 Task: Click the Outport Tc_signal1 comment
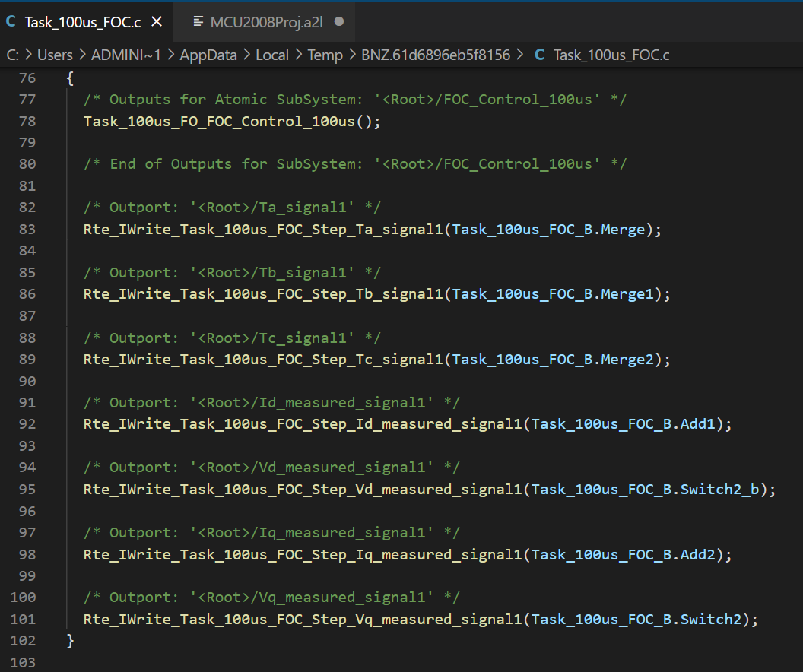click(232, 338)
